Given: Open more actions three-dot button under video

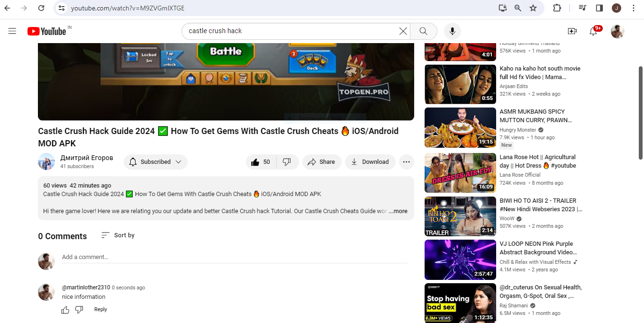Looking at the screenshot, I should click(x=406, y=162).
